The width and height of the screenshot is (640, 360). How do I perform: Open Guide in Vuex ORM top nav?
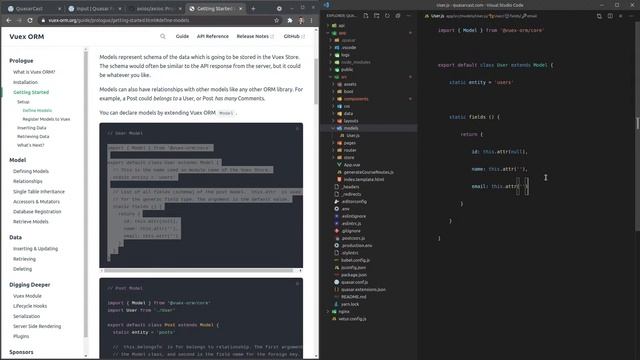click(182, 36)
